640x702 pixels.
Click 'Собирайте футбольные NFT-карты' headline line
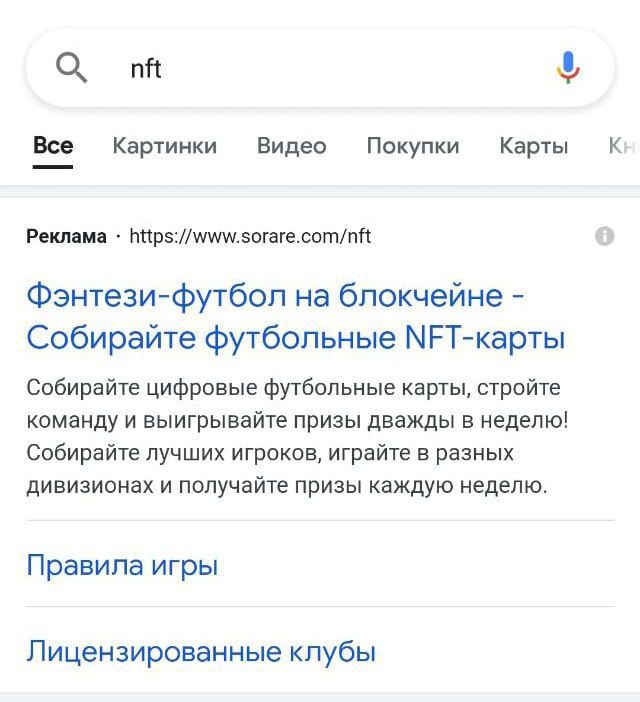(x=296, y=338)
